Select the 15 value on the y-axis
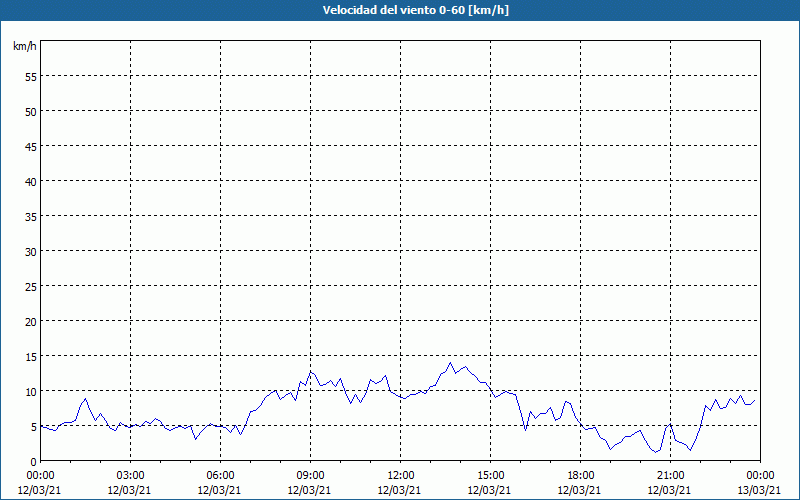The width and height of the screenshot is (800, 500). coord(30,357)
